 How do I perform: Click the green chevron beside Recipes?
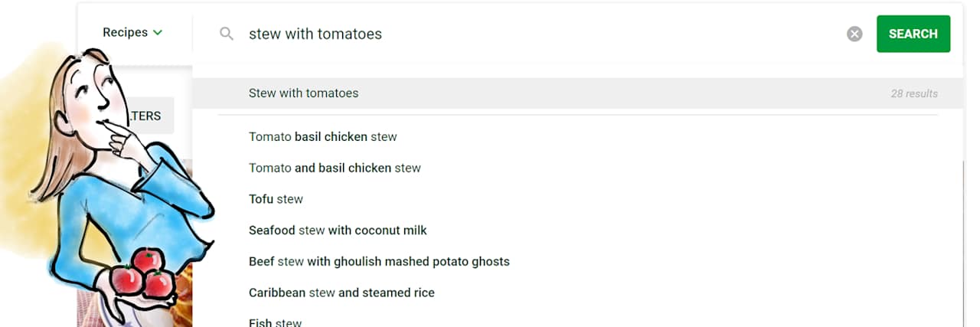point(158,32)
